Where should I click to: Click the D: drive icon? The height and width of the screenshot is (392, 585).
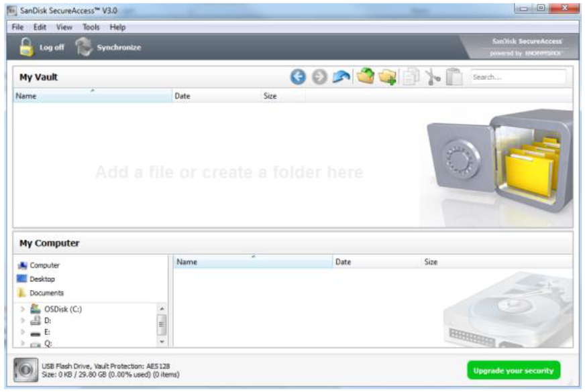36,320
